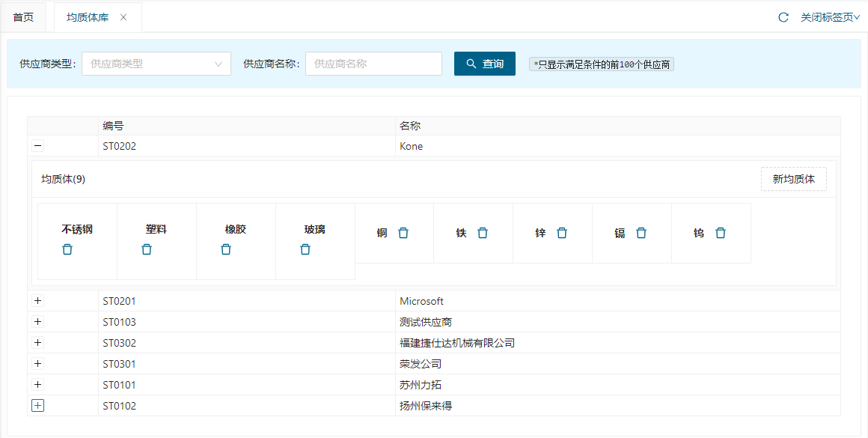Screen dimensions: 868x438
Task: Delete the 镉 material entry
Action: click(641, 233)
